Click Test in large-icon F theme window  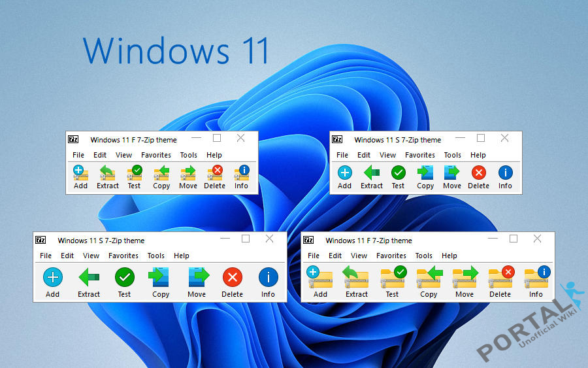pyautogui.click(x=392, y=282)
